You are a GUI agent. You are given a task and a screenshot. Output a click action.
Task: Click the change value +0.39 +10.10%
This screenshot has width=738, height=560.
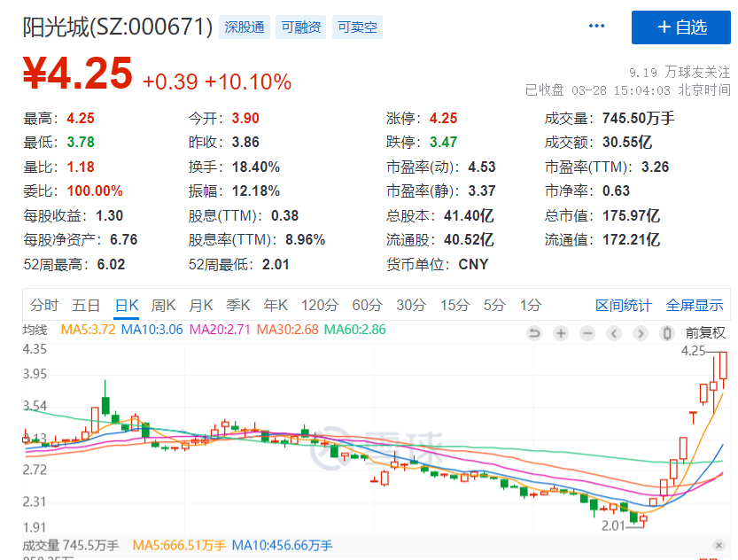[217, 82]
